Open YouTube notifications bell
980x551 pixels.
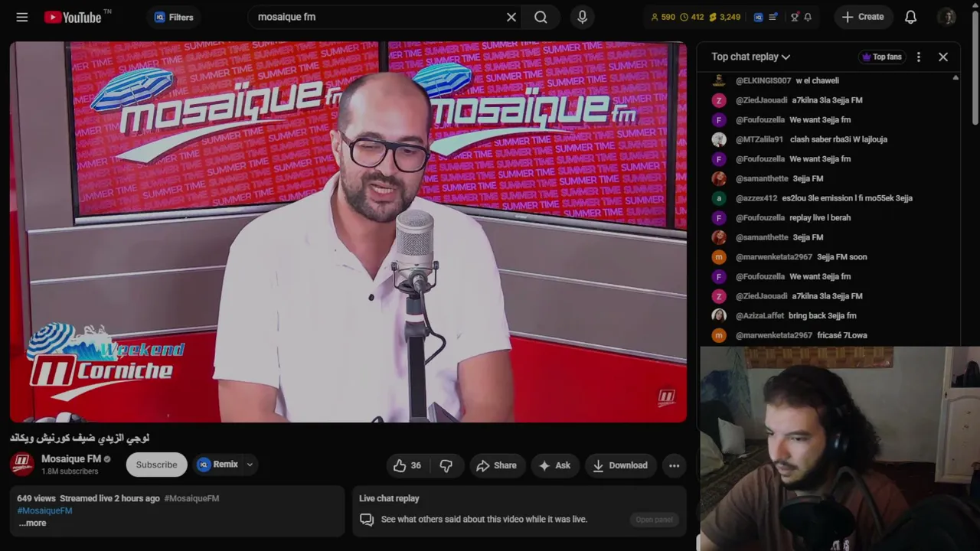point(910,17)
